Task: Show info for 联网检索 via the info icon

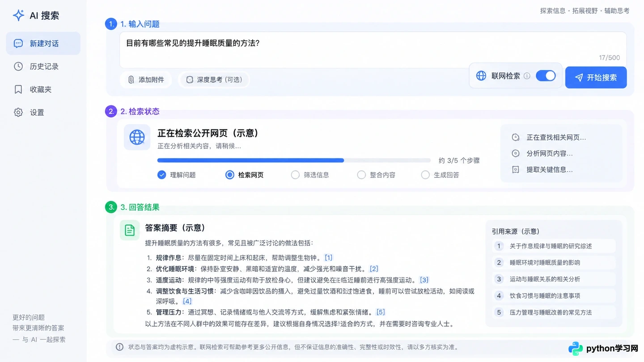Action: point(527,76)
